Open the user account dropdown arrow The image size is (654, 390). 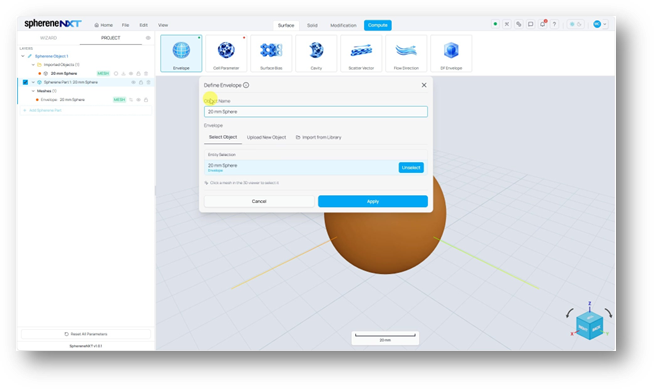(x=605, y=24)
